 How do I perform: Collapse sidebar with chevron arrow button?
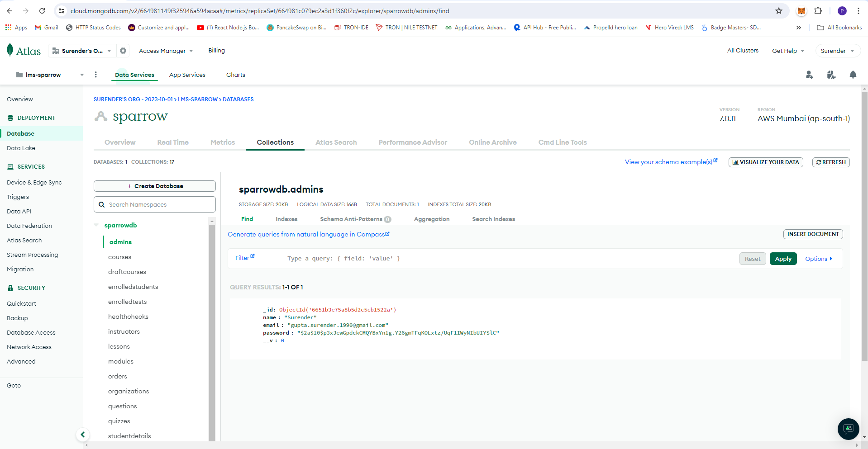coord(82,435)
